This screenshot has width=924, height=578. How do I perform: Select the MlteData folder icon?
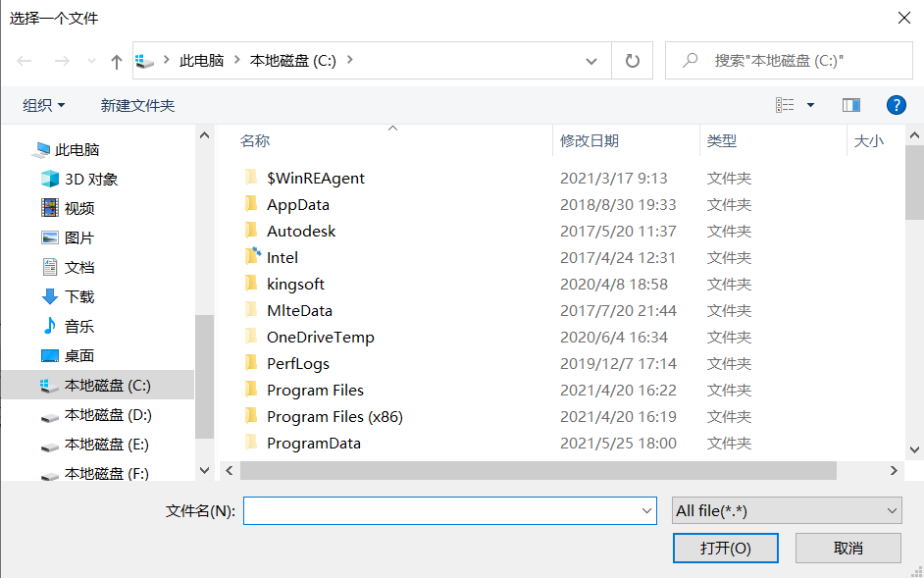251,310
